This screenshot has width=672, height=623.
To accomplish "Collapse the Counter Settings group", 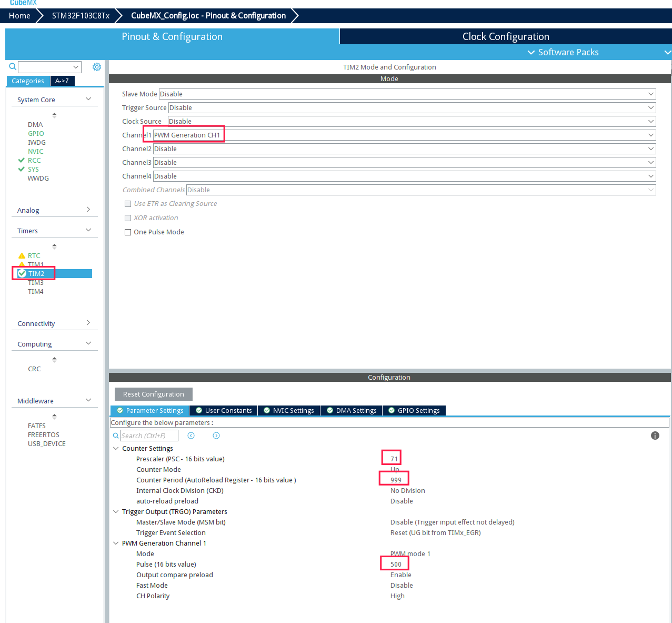I will (x=116, y=449).
